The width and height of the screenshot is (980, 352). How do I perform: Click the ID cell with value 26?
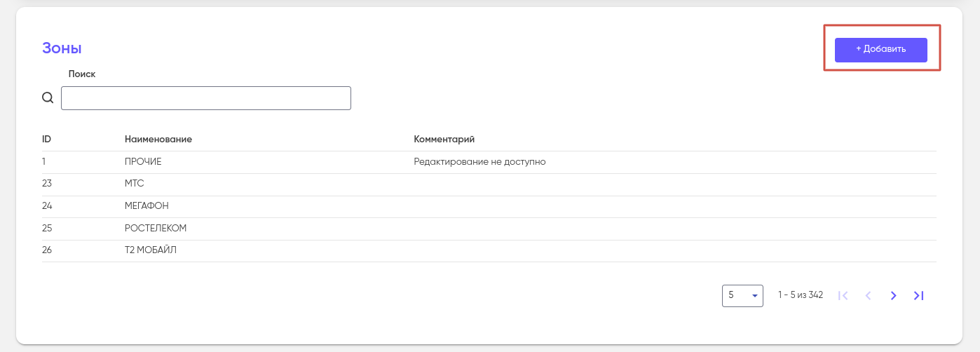[47, 250]
